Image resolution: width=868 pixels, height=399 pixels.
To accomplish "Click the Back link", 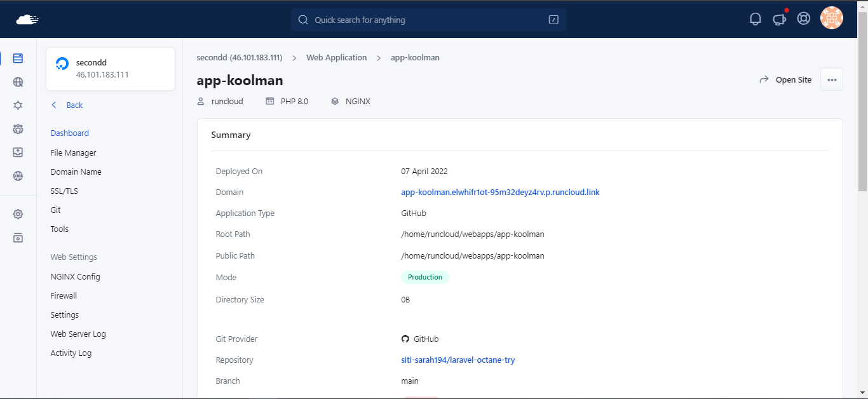I will [x=74, y=105].
